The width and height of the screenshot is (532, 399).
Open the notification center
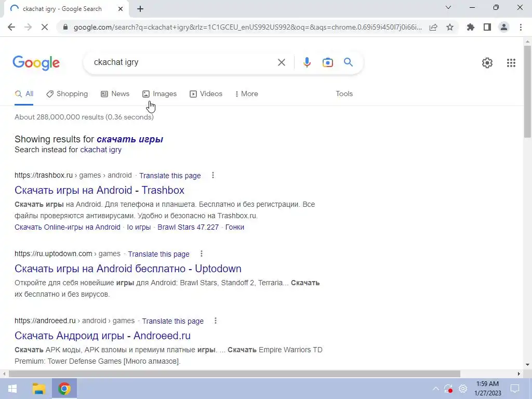click(x=515, y=389)
